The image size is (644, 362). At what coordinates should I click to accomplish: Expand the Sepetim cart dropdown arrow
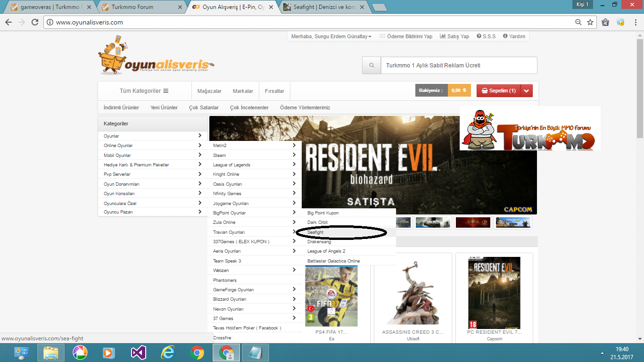(x=527, y=90)
